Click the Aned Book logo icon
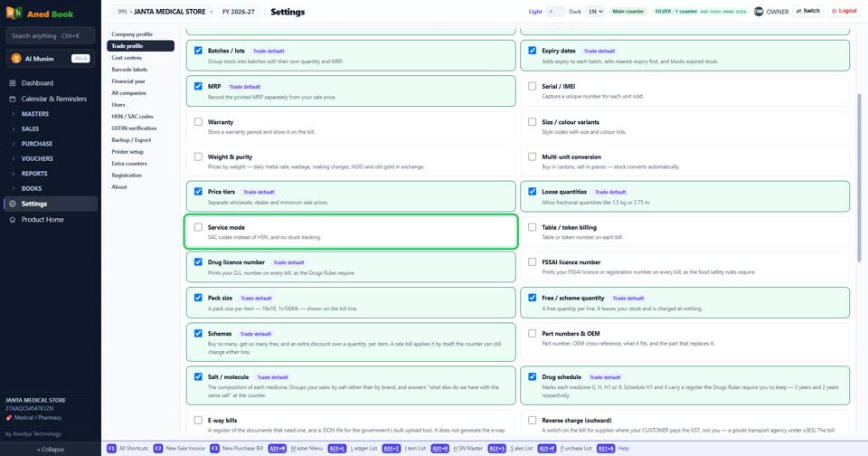 pos(14,13)
